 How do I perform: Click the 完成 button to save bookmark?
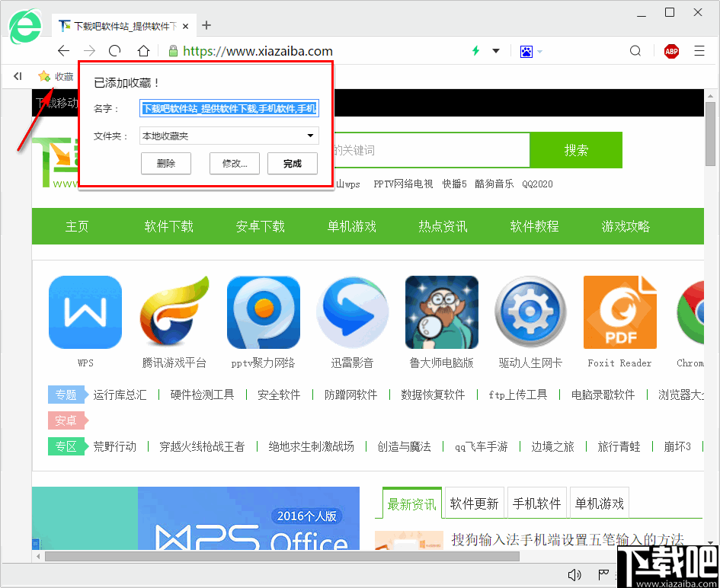click(292, 163)
